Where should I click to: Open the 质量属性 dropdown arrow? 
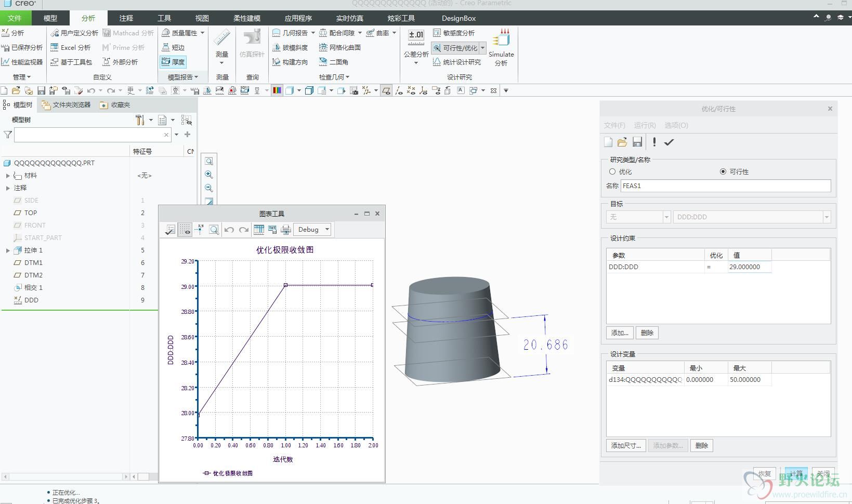click(x=202, y=33)
